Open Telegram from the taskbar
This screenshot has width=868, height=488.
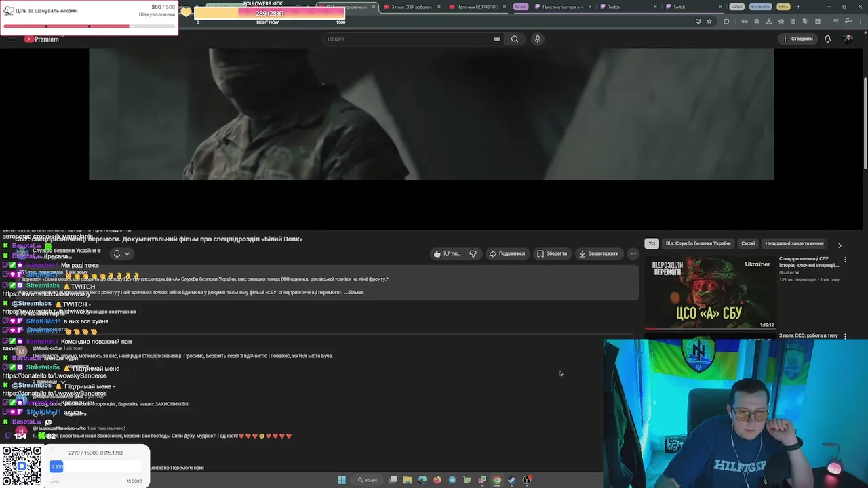tap(452, 480)
